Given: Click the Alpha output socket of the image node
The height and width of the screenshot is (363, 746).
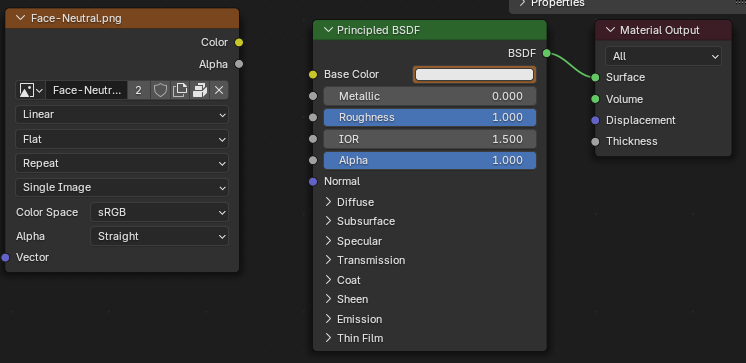Looking at the screenshot, I should 239,64.
